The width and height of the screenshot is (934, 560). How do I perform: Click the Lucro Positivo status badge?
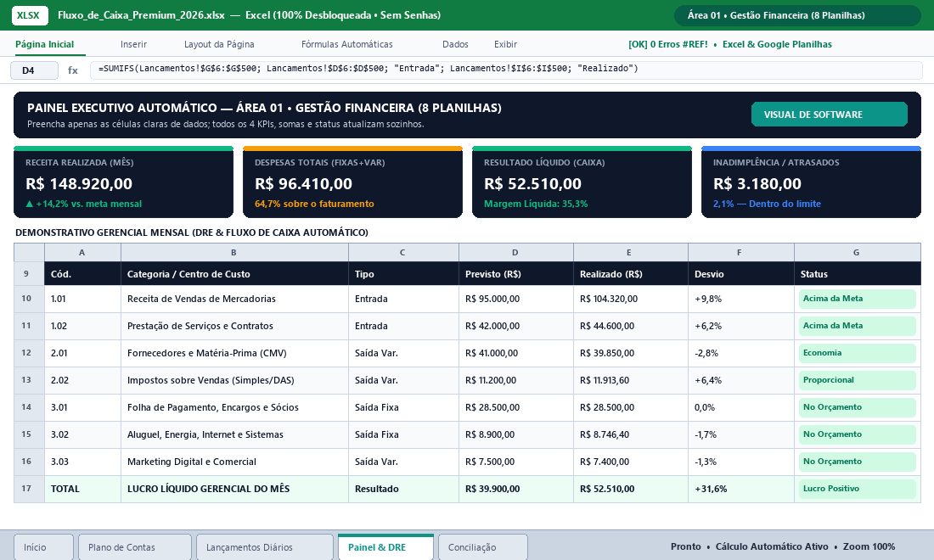click(857, 489)
